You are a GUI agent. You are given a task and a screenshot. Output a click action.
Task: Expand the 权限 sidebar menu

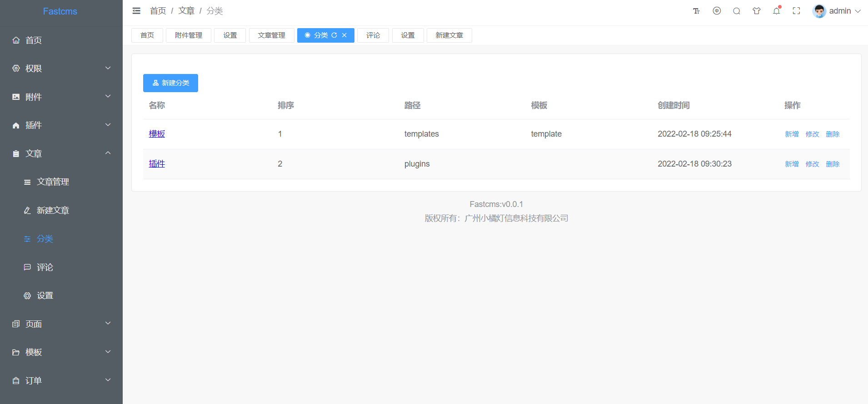[x=61, y=68]
